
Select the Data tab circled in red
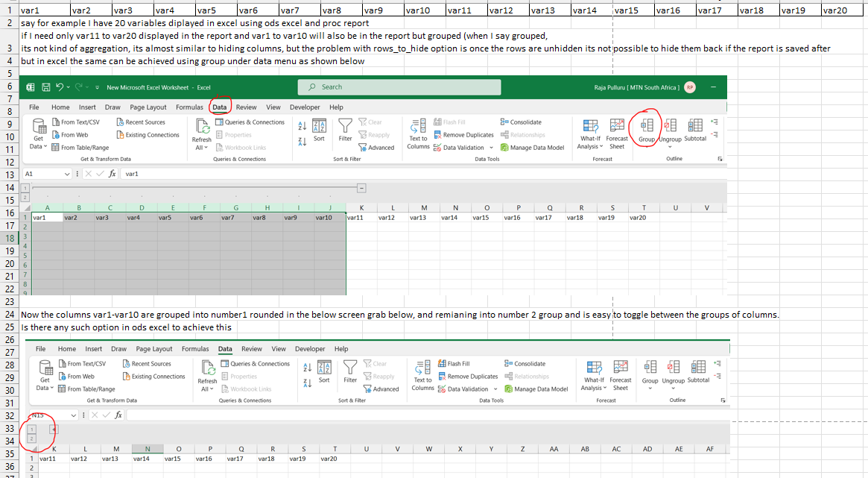pos(220,107)
